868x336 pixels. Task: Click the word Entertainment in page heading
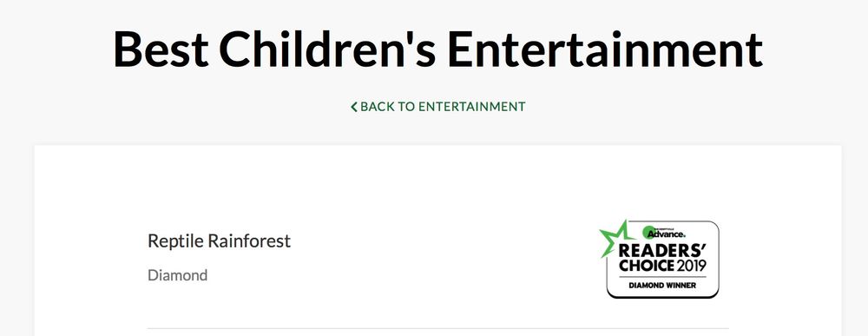pos(605,49)
